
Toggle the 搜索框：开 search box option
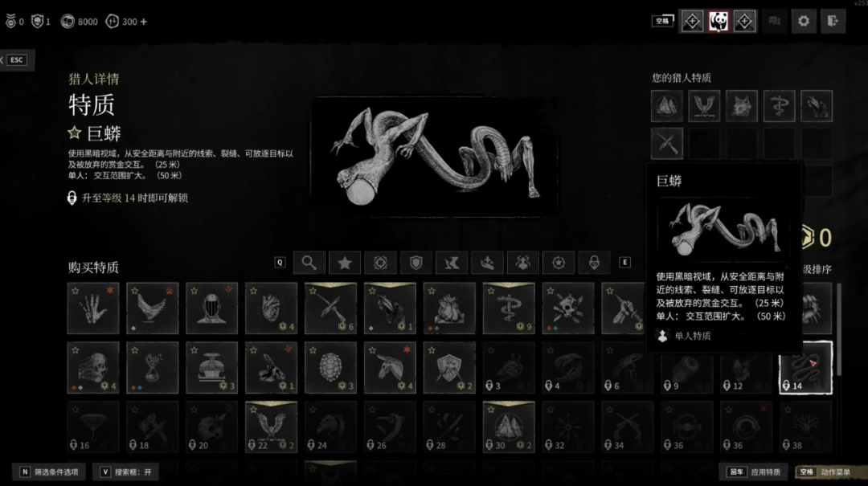126,472
